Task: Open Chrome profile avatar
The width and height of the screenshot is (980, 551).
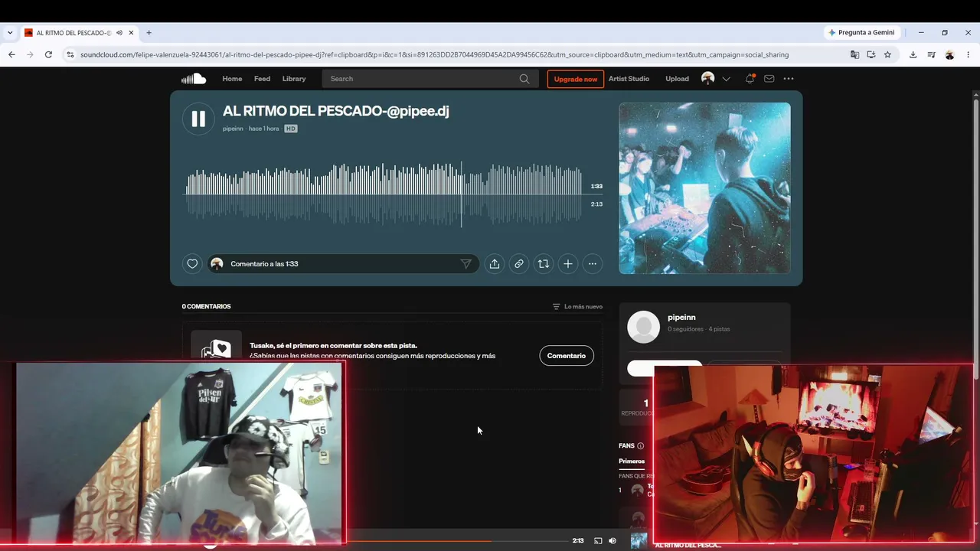Action: (x=949, y=54)
